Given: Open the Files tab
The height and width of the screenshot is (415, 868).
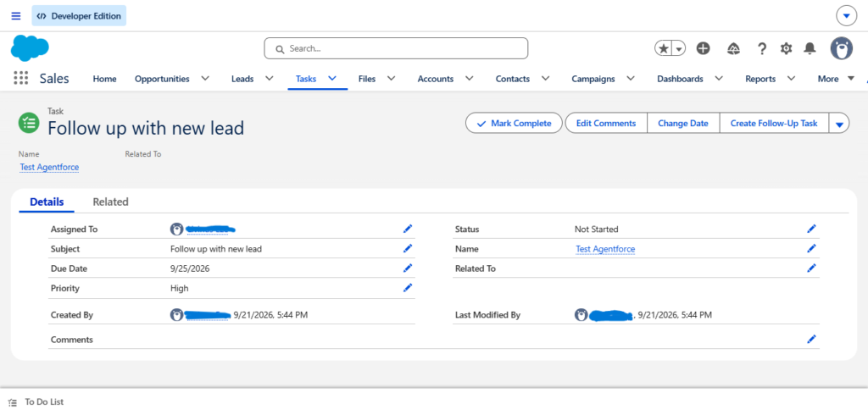Looking at the screenshot, I should [x=367, y=79].
